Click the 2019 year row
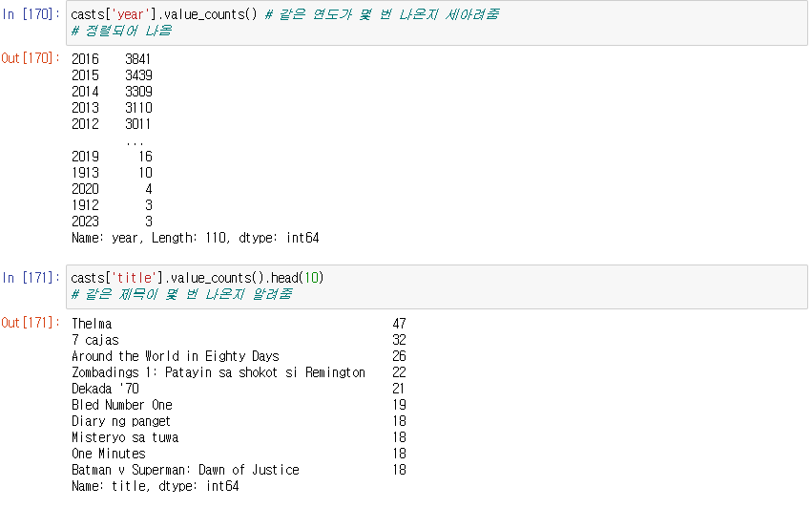812x508 pixels. [x=112, y=157]
